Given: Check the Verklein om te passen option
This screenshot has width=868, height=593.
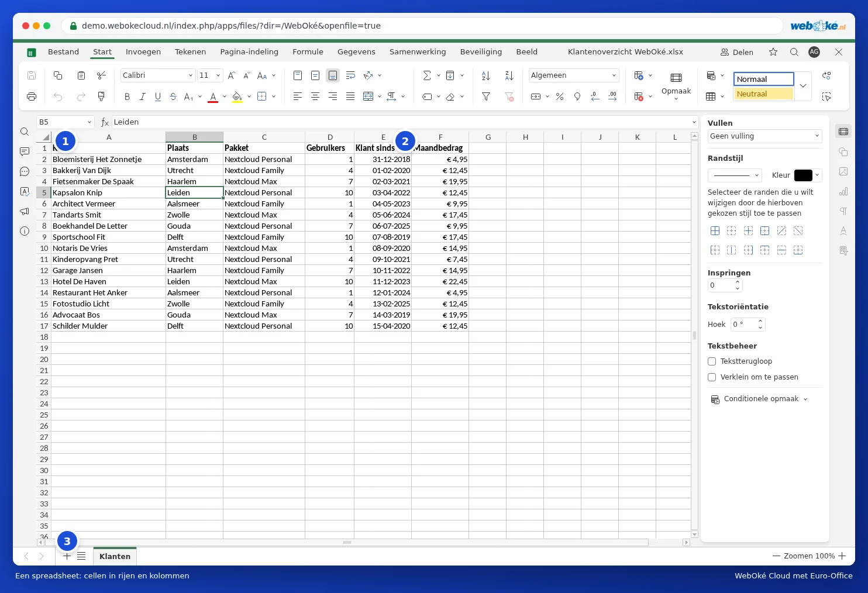Looking at the screenshot, I should (x=712, y=377).
